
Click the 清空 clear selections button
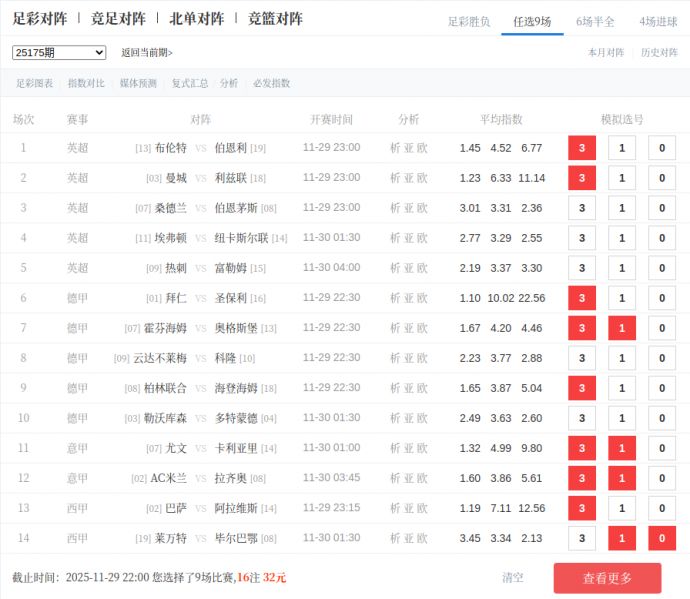click(x=512, y=578)
